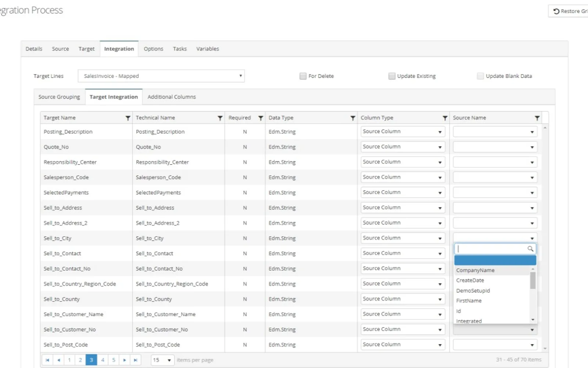588x368 pixels.
Task: Pick FirstName from the dropdown list
Action: coord(492,301)
